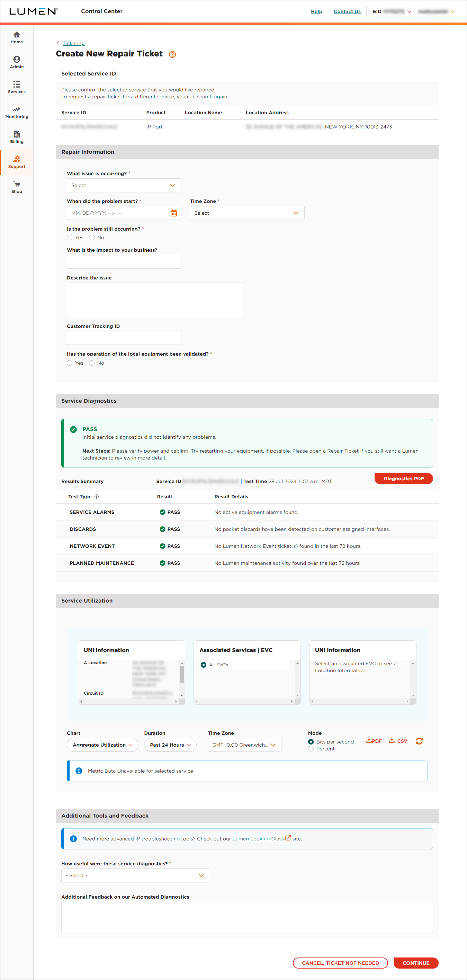The image size is (467, 980).
Task: Click the Control Center header title
Action: [101, 11]
